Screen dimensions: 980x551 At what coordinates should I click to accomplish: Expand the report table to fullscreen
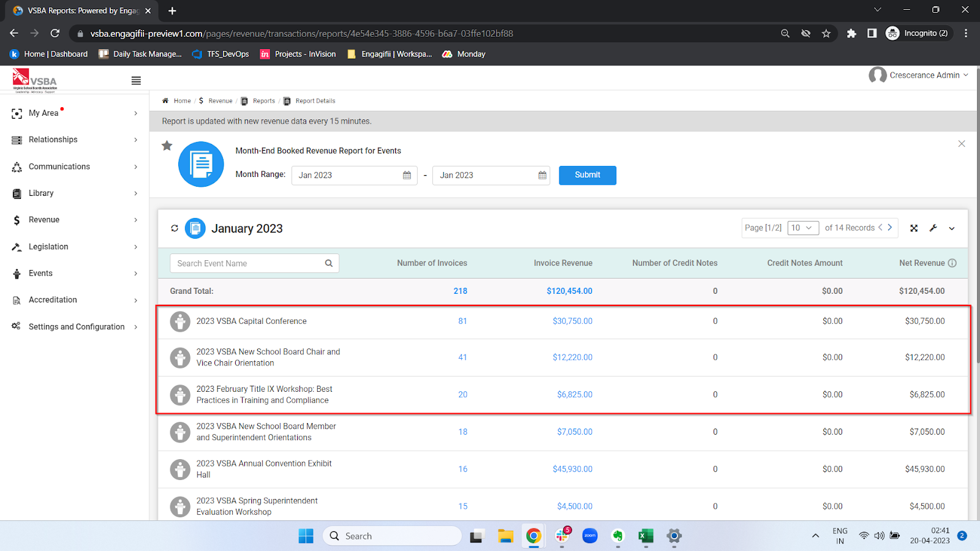(x=913, y=228)
